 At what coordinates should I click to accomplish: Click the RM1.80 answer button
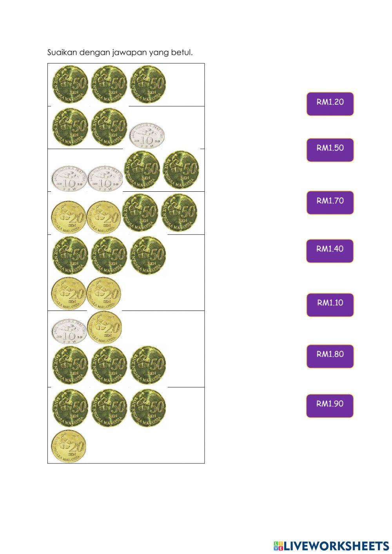330,356
